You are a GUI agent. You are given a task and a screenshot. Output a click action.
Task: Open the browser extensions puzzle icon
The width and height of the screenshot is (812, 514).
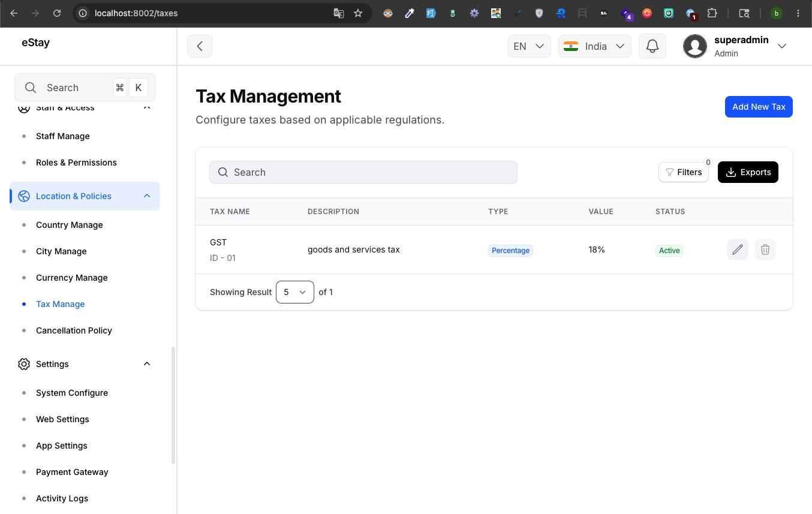pyautogui.click(x=712, y=13)
